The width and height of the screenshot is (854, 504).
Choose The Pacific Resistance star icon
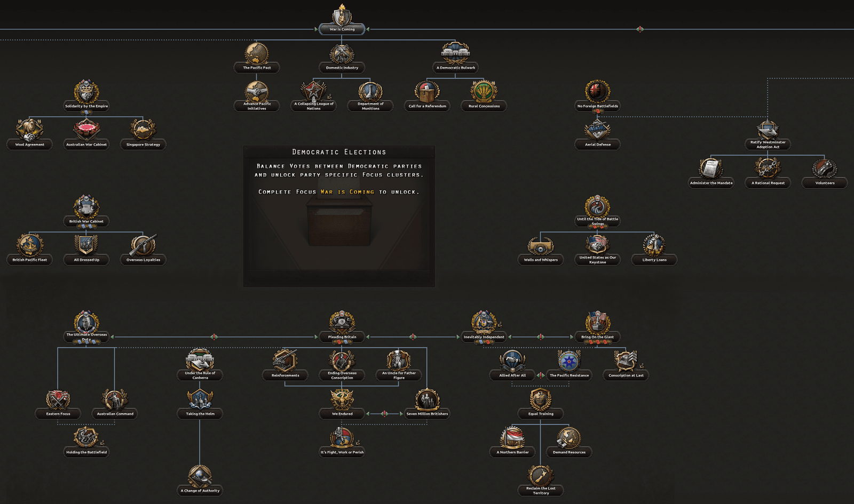(569, 361)
